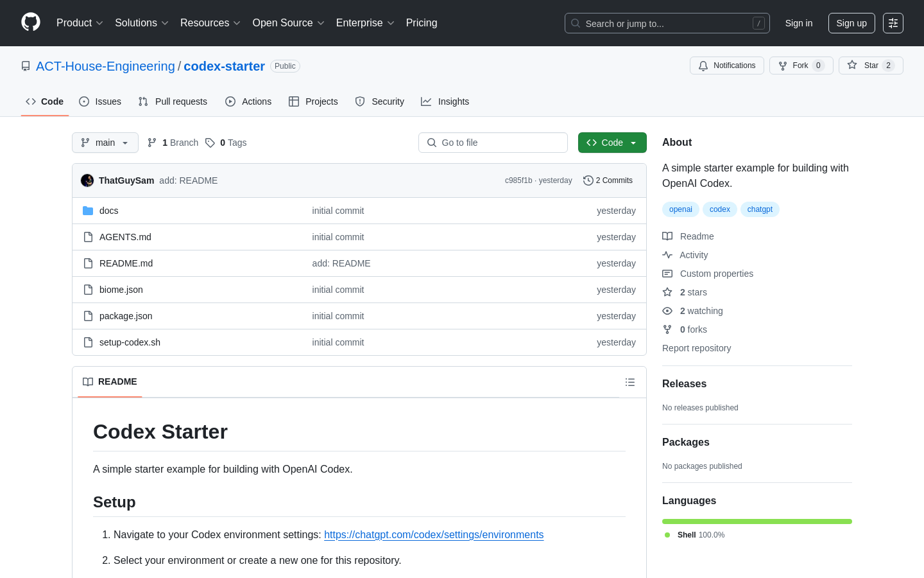Open the Activity link
Image resolution: width=924 pixels, height=578 pixels.
(685, 255)
